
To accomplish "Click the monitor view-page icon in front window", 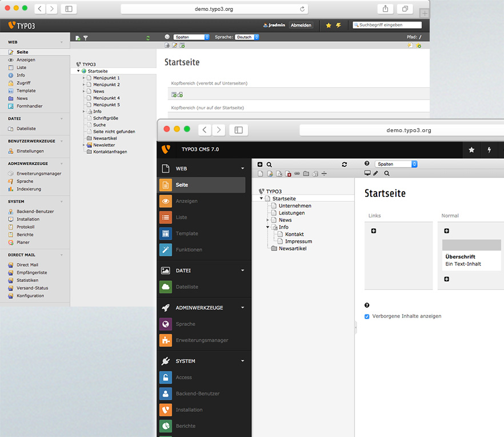I will point(367,173).
